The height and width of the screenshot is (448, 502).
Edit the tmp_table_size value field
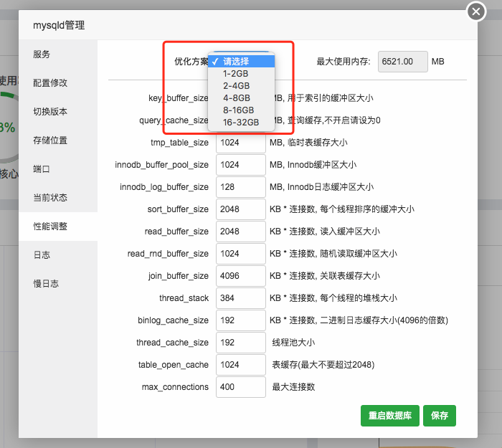(241, 143)
